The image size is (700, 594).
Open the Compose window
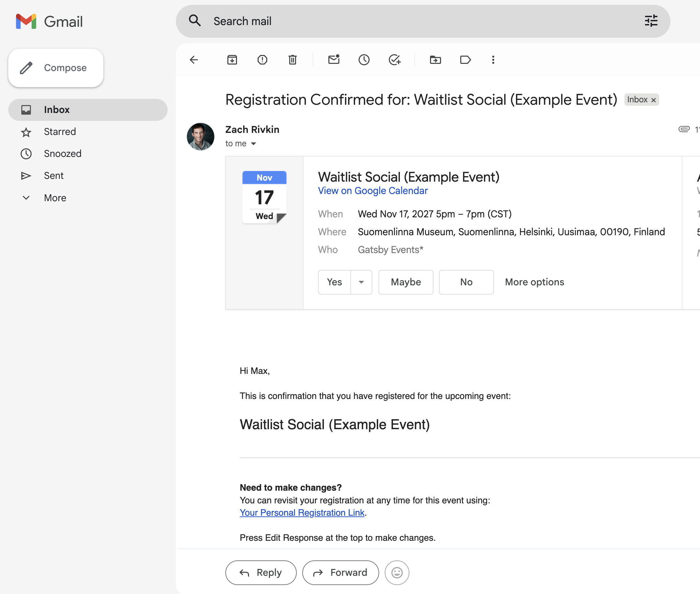(56, 68)
